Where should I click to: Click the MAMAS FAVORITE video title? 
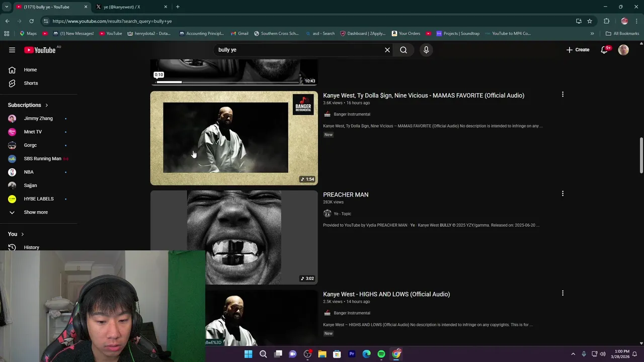click(x=424, y=96)
